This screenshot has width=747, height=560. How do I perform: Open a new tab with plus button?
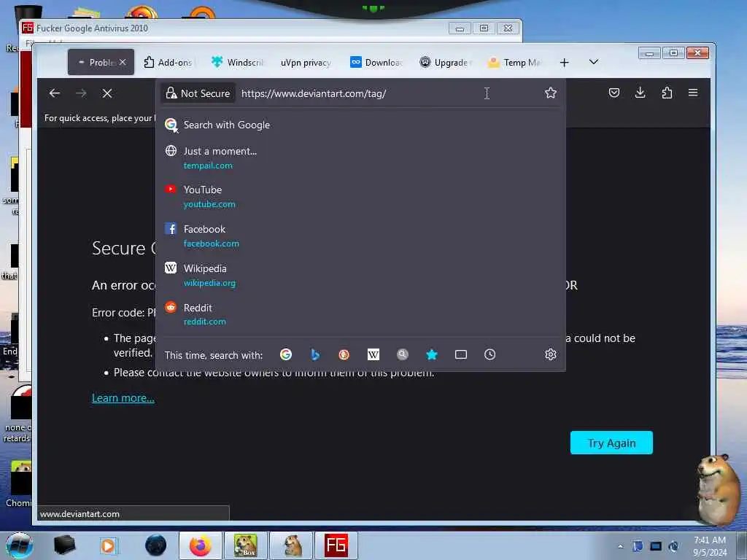[564, 63]
